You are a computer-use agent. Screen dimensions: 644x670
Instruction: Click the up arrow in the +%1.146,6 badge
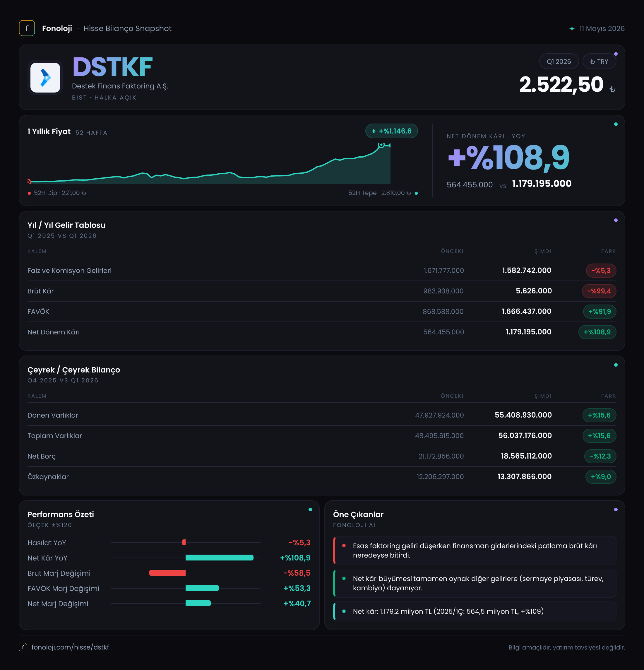tap(374, 131)
